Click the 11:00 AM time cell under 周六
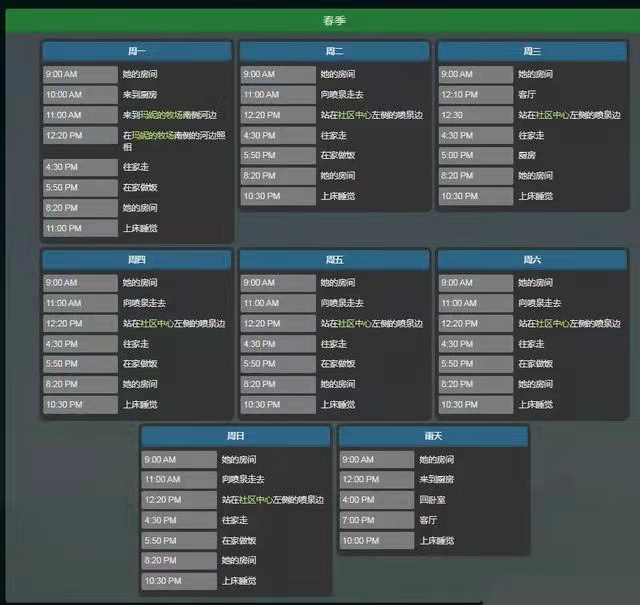Viewport: 640px width, 605px height. click(x=476, y=303)
